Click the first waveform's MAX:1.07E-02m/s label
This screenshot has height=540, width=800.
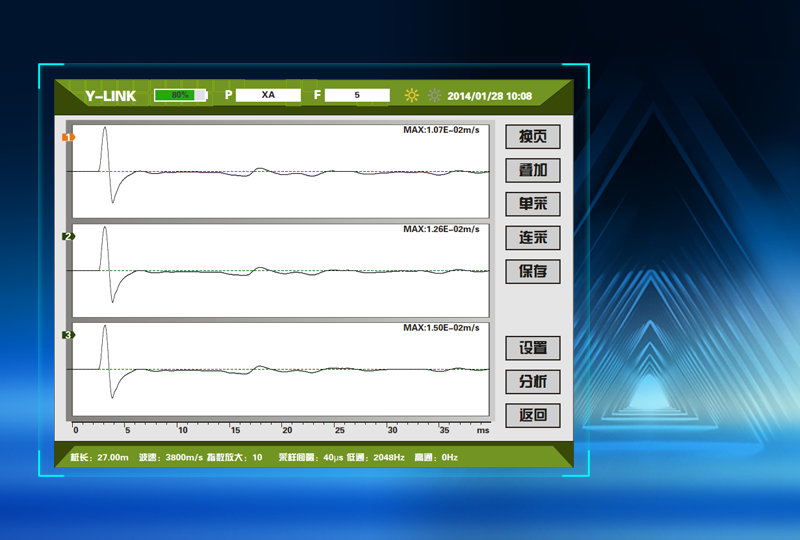tap(440, 130)
